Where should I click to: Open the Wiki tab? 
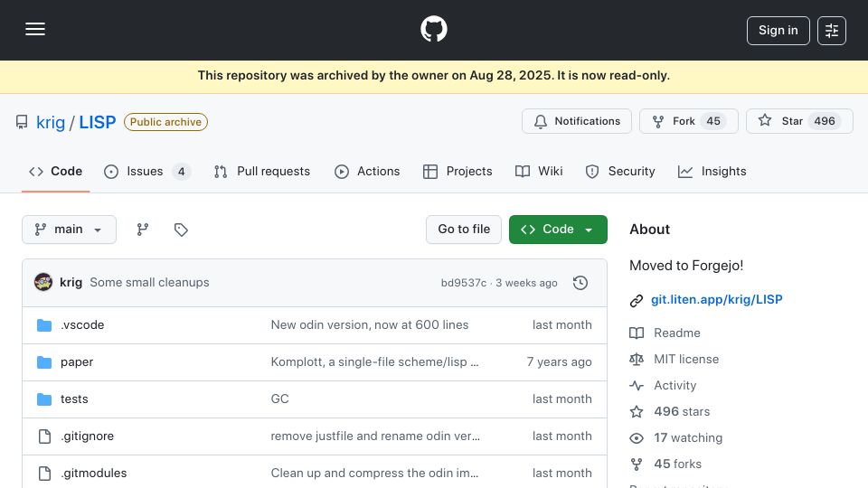tap(539, 172)
